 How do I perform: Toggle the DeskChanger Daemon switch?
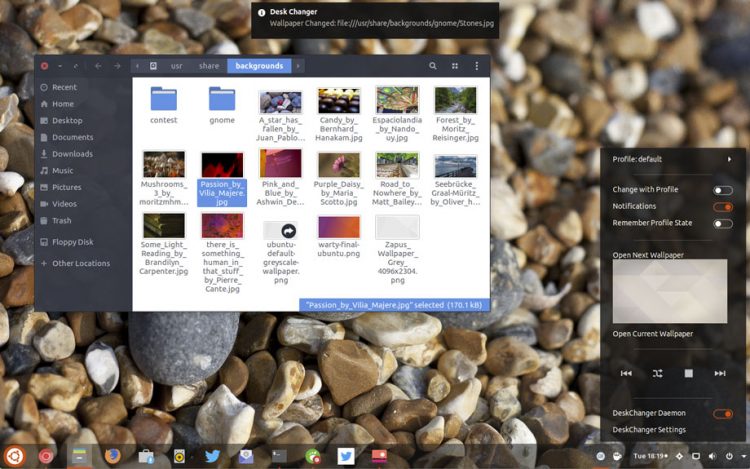click(722, 414)
